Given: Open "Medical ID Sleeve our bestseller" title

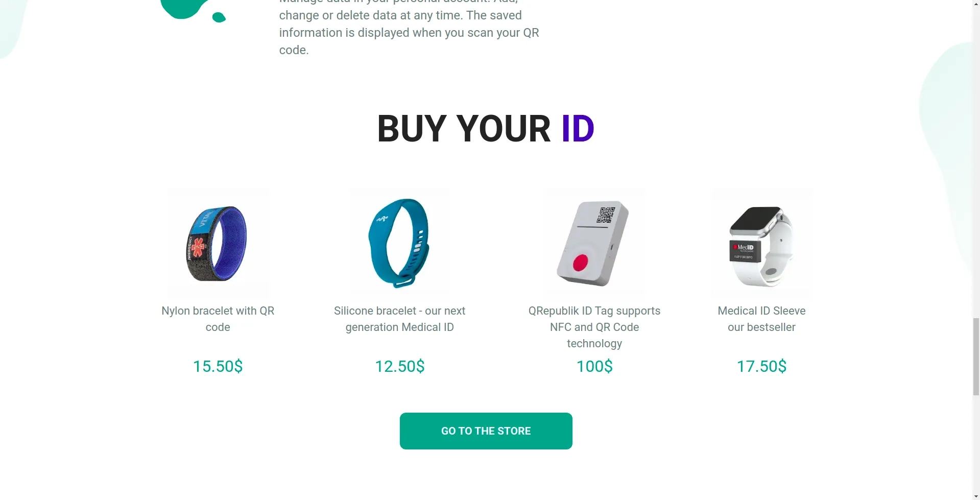Looking at the screenshot, I should (761, 319).
